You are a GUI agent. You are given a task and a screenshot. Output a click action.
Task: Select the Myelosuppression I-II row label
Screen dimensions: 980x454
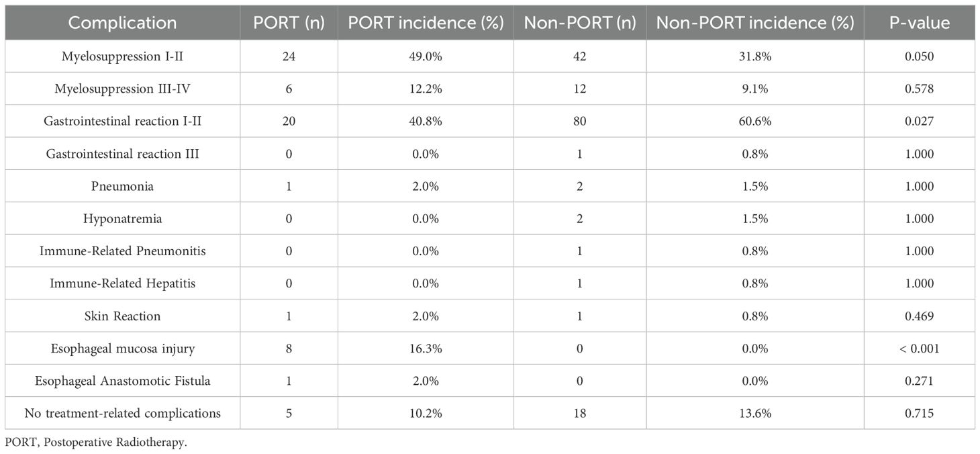click(122, 56)
